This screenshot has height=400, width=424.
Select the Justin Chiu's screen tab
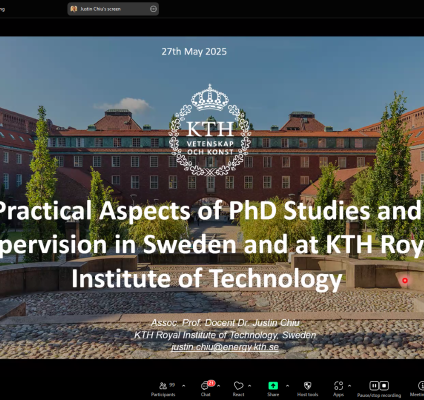[x=113, y=9]
